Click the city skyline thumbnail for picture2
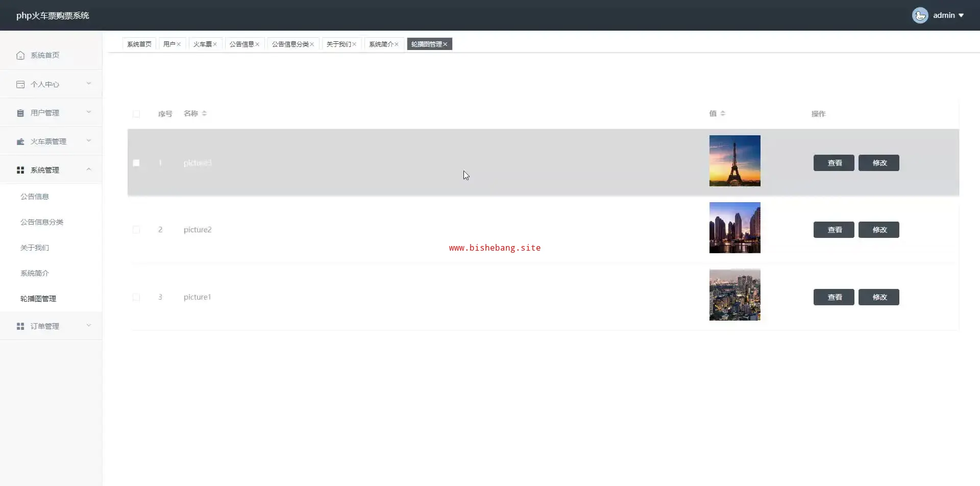 [735, 228]
